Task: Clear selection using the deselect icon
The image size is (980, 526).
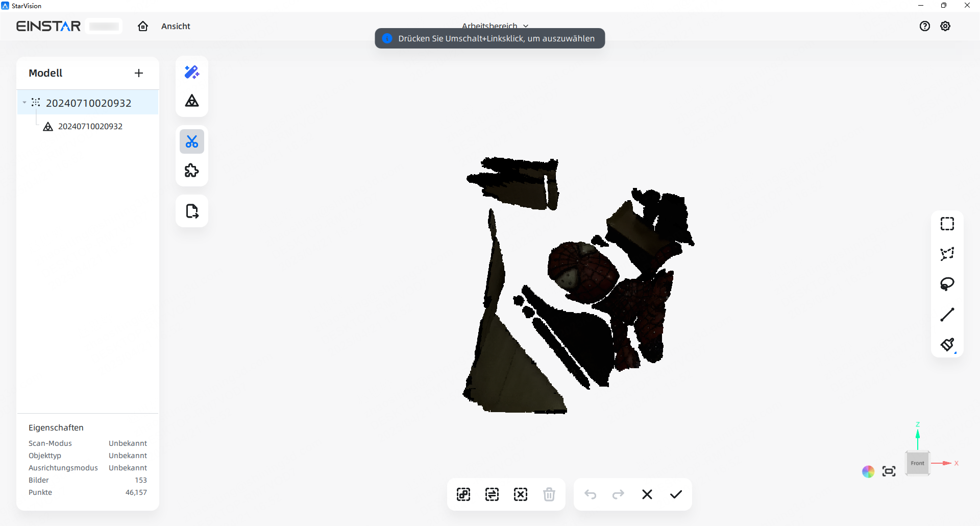Action: tap(521, 494)
